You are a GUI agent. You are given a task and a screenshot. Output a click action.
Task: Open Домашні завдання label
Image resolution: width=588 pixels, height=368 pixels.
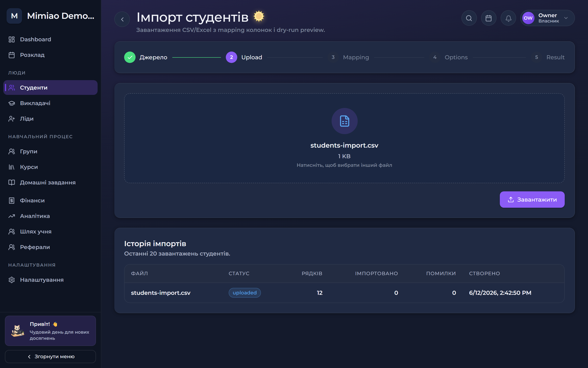[48, 183]
